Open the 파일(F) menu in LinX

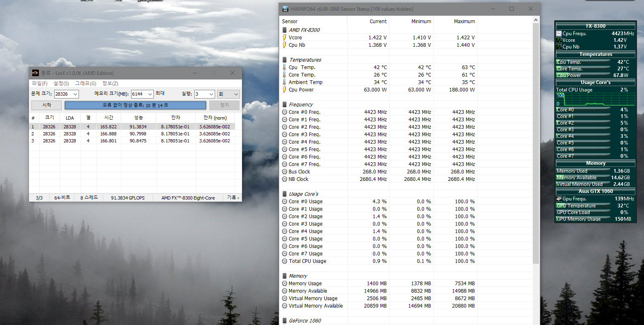[40, 83]
